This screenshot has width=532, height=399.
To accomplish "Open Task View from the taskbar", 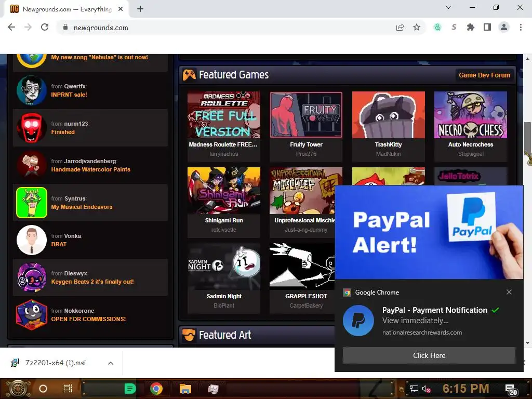I will [x=68, y=389].
